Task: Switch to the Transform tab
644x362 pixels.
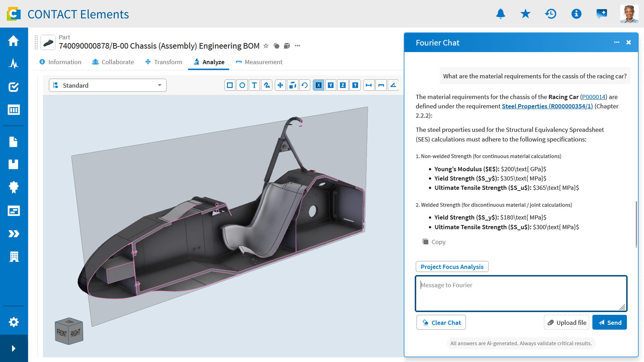Action: click(164, 62)
